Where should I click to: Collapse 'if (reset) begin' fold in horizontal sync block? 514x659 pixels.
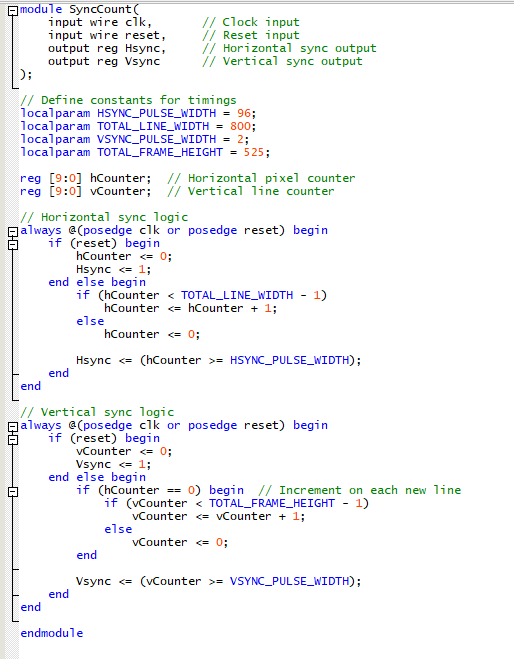[13, 244]
